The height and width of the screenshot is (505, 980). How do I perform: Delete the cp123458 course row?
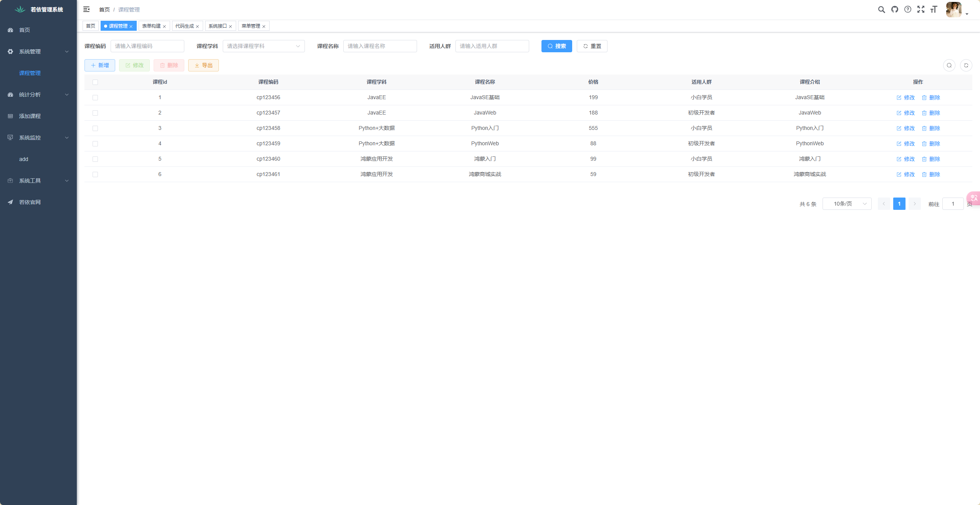click(931, 128)
